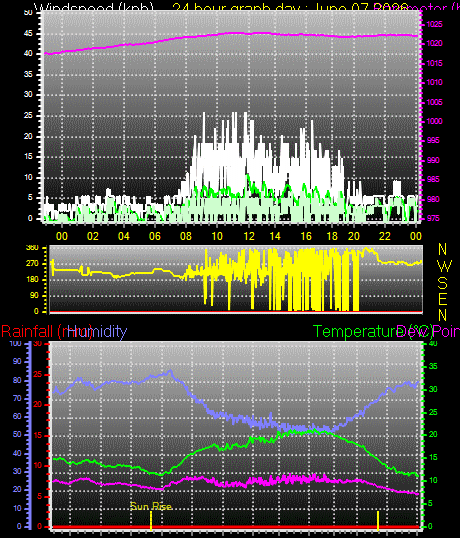Click the red 20 rainfall axis label
This screenshot has height=538, width=460.
(37, 405)
